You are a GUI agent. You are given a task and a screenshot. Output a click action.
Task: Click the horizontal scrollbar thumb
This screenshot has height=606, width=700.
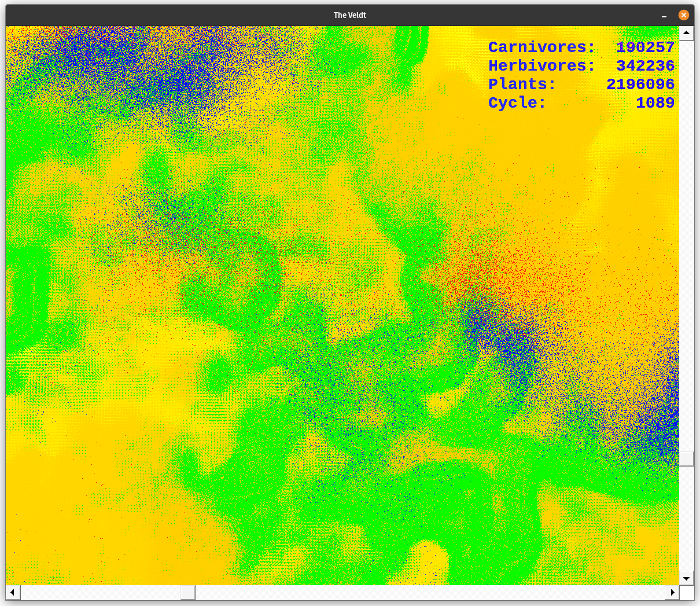187,593
